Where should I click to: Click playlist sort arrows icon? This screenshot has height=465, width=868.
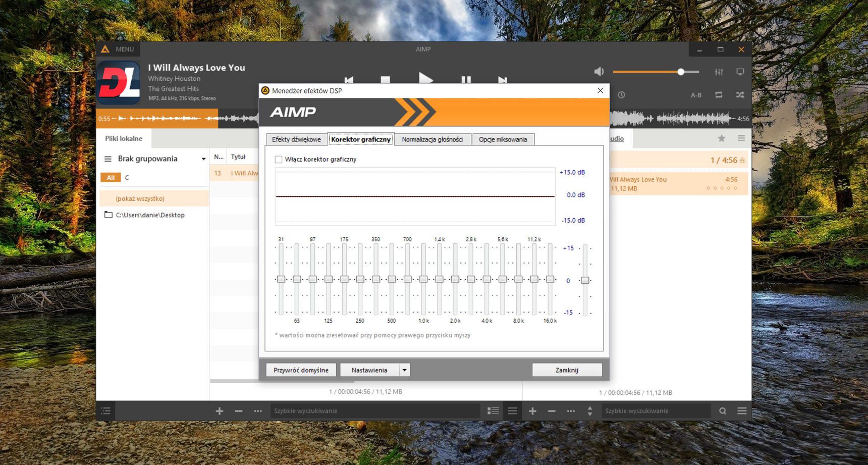pos(590,411)
